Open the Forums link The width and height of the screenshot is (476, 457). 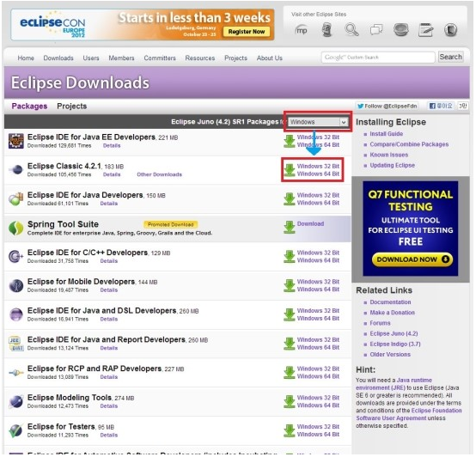380,323
